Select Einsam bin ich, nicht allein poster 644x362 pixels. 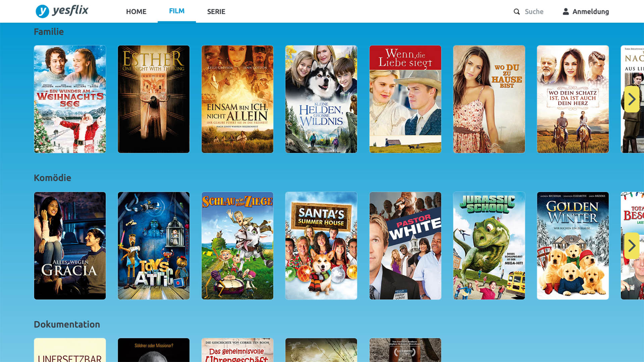click(237, 99)
